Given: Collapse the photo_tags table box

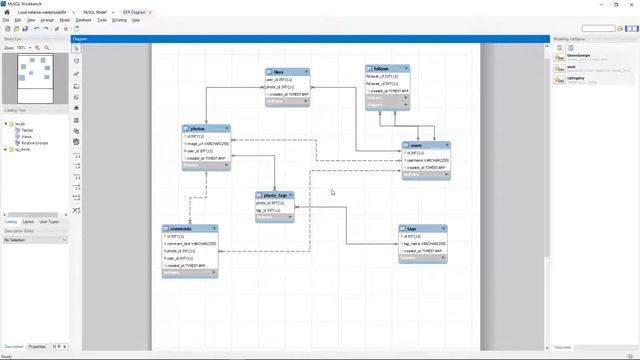Looking at the screenshot, I should click(291, 196).
